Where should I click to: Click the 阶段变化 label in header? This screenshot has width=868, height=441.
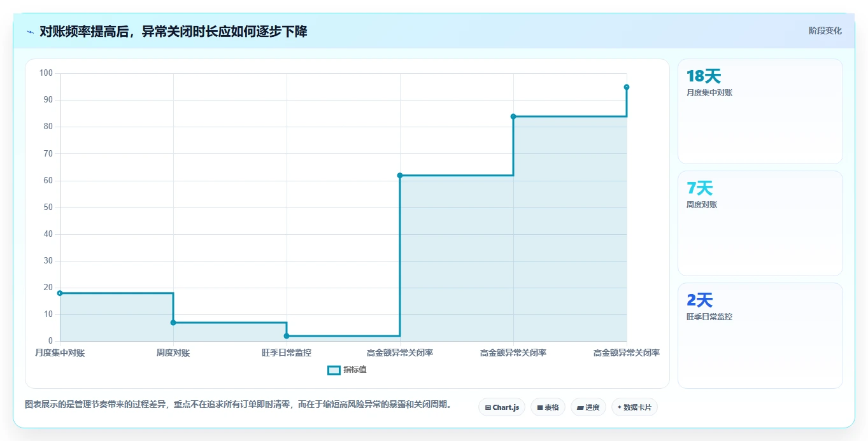point(825,31)
